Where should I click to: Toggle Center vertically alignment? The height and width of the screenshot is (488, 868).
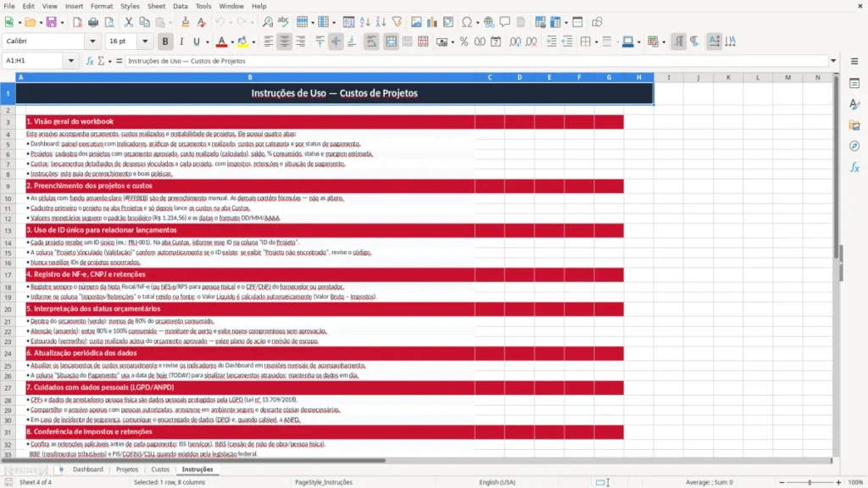coord(336,42)
